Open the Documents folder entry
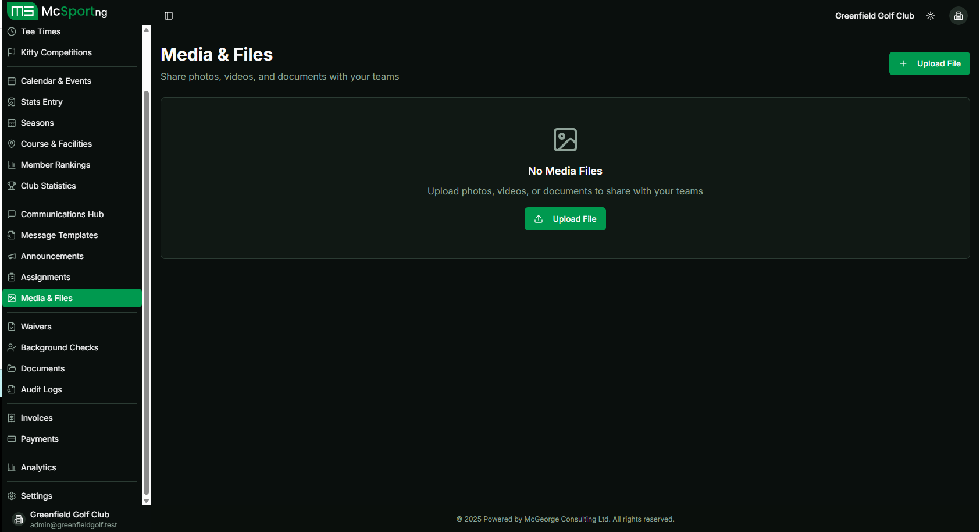Image resolution: width=980 pixels, height=532 pixels. pyautogui.click(x=42, y=368)
